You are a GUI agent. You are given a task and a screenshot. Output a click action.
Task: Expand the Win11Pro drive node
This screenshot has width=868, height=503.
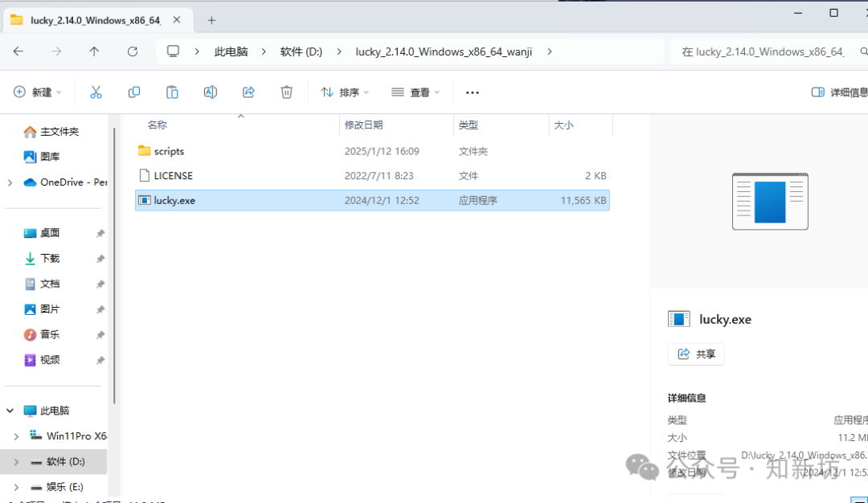pos(16,436)
